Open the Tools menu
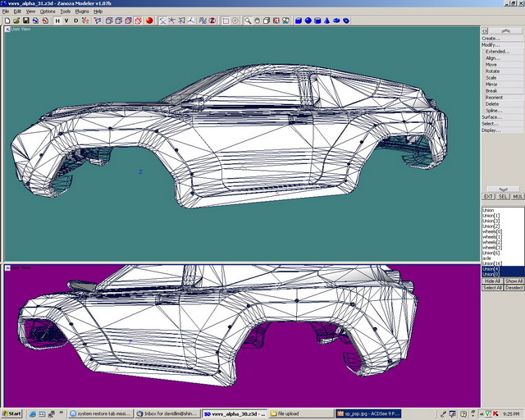This screenshot has height=420, width=525. coord(65,11)
